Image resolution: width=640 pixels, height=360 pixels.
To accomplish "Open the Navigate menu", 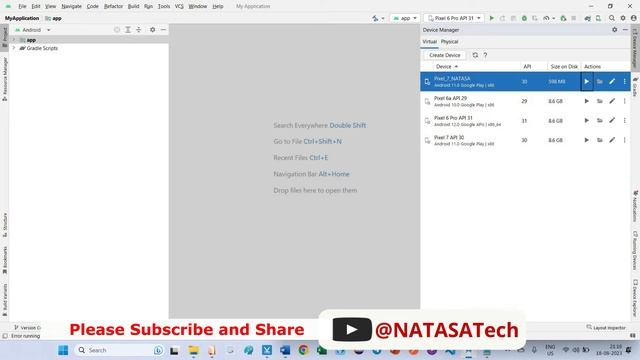I will [71, 7].
